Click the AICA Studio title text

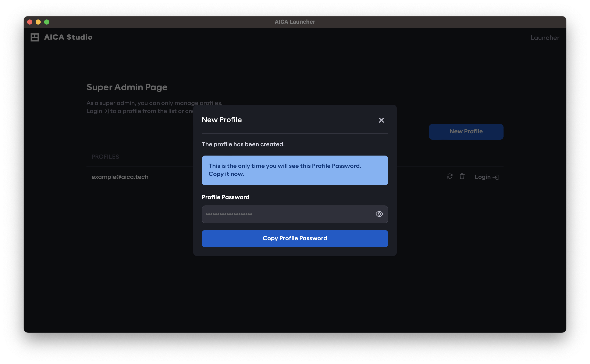68,37
